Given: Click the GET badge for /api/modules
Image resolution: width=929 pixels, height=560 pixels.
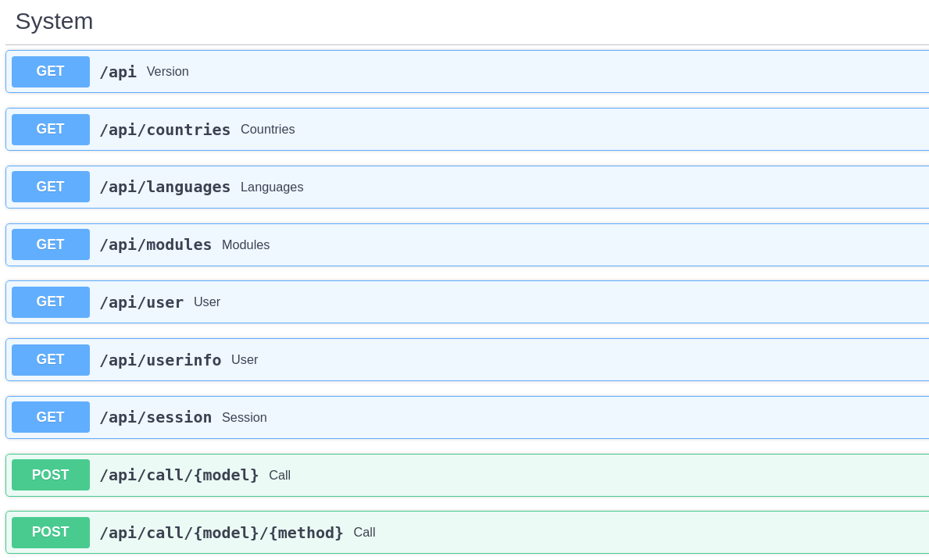Looking at the screenshot, I should coord(51,244).
